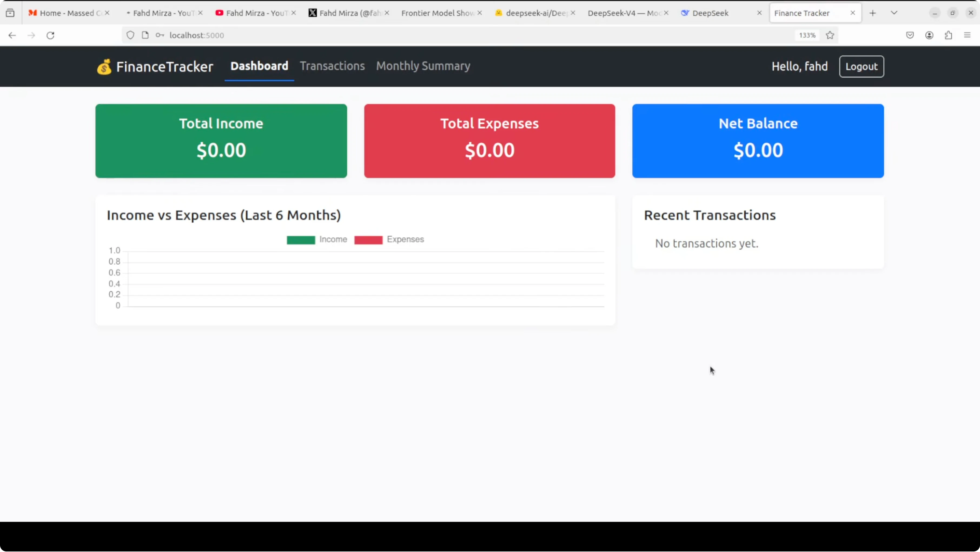The width and height of the screenshot is (980, 552).
Task: Click the 133% zoom level indicator
Action: [x=807, y=35]
